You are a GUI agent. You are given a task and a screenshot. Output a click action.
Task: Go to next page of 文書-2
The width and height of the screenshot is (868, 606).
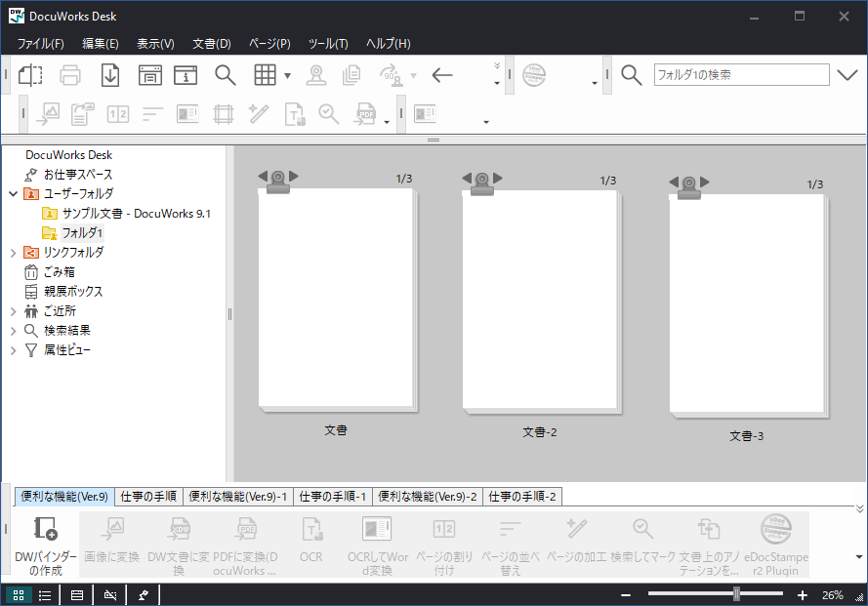tap(498, 178)
